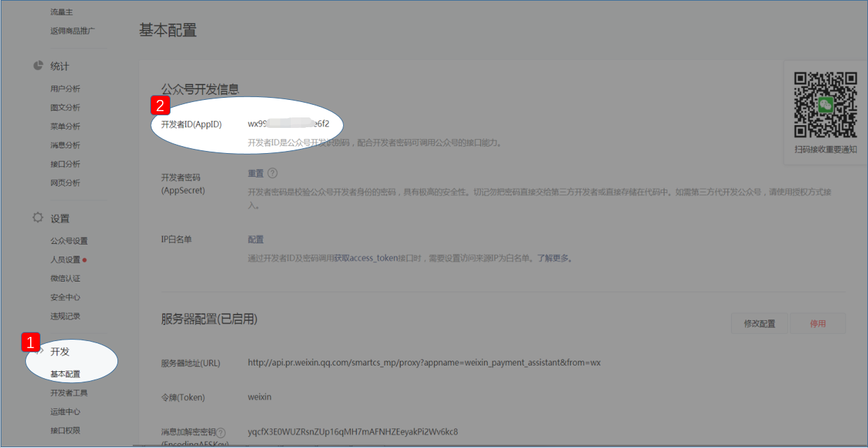Click the EncodingAESKey value string
This screenshot has height=448, width=868.
pos(353,432)
